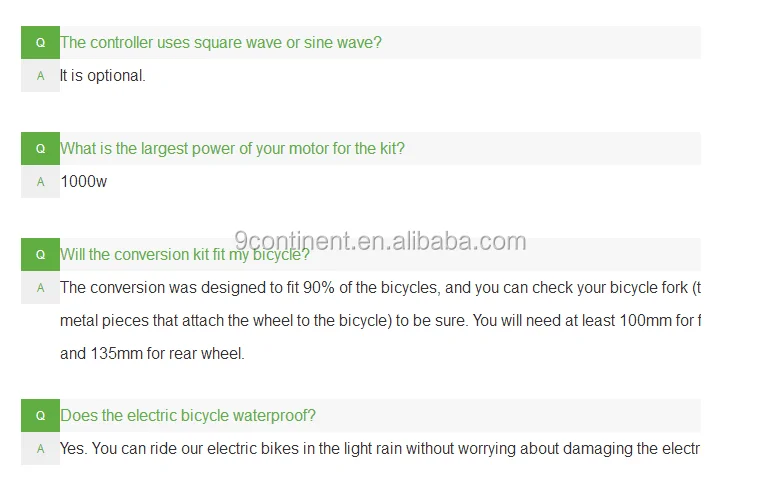Viewport: 758px width, 478px height.
Task: Click the A icon next to "It is optional."
Action: tap(40, 76)
